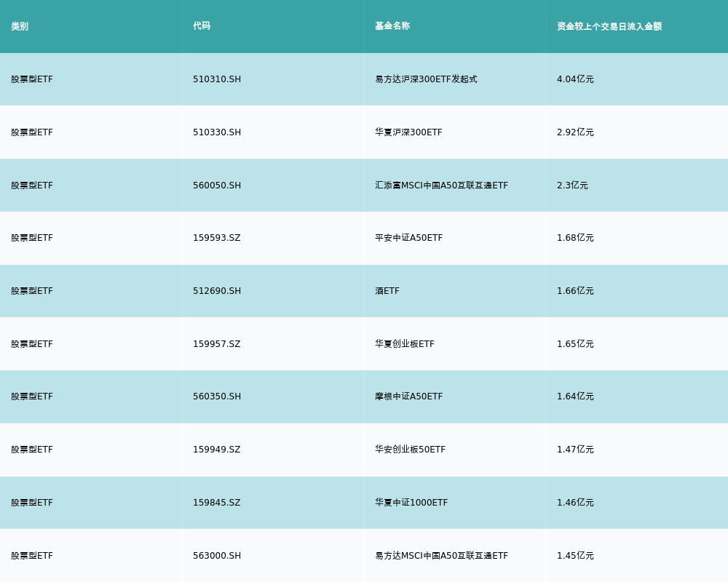Click the inflow amount 4.04亿元

(x=575, y=79)
